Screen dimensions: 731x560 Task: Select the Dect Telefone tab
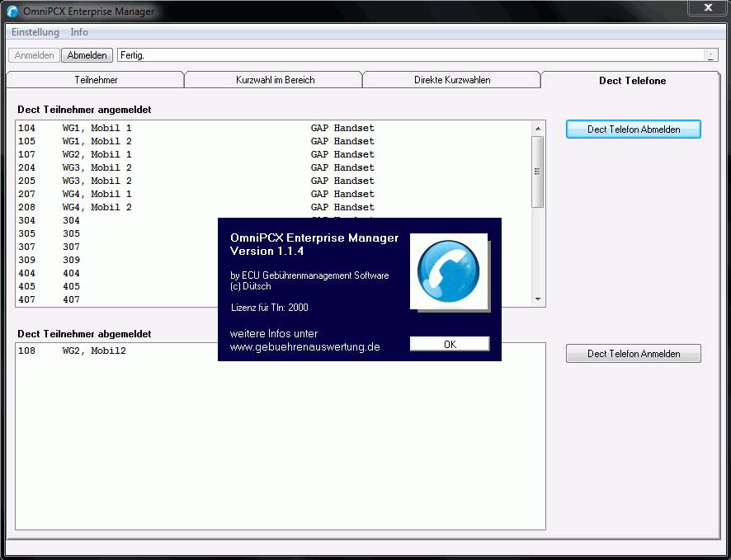click(632, 80)
